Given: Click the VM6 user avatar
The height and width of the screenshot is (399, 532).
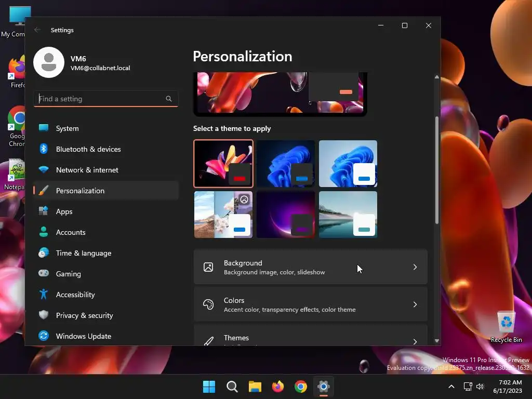Looking at the screenshot, I should tap(49, 62).
